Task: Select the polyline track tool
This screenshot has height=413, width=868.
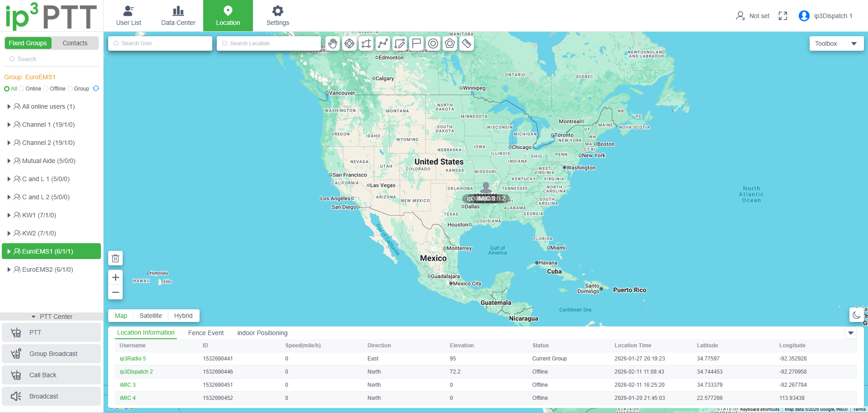Action: click(383, 43)
